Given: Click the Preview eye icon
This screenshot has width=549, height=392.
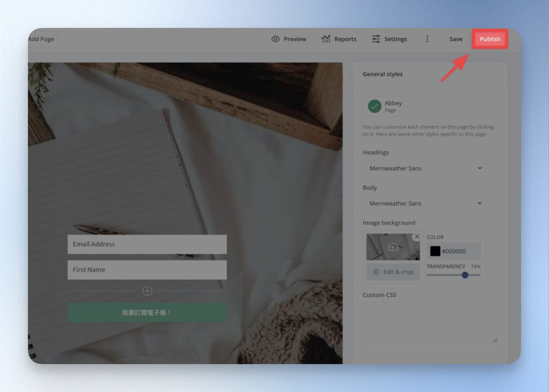Looking at the screenshot, I should (276, 39).
